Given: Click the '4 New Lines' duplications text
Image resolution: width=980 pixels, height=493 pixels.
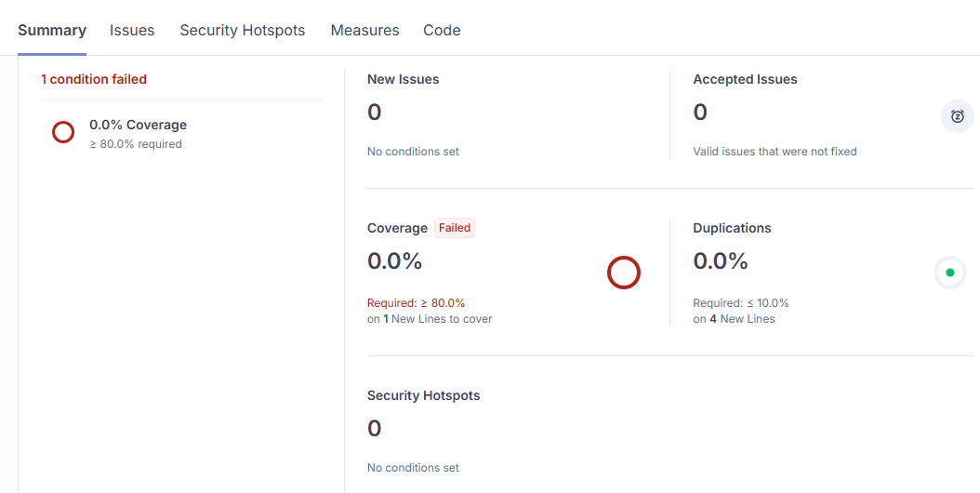Looking at the screenshot, I should (740, 318).
